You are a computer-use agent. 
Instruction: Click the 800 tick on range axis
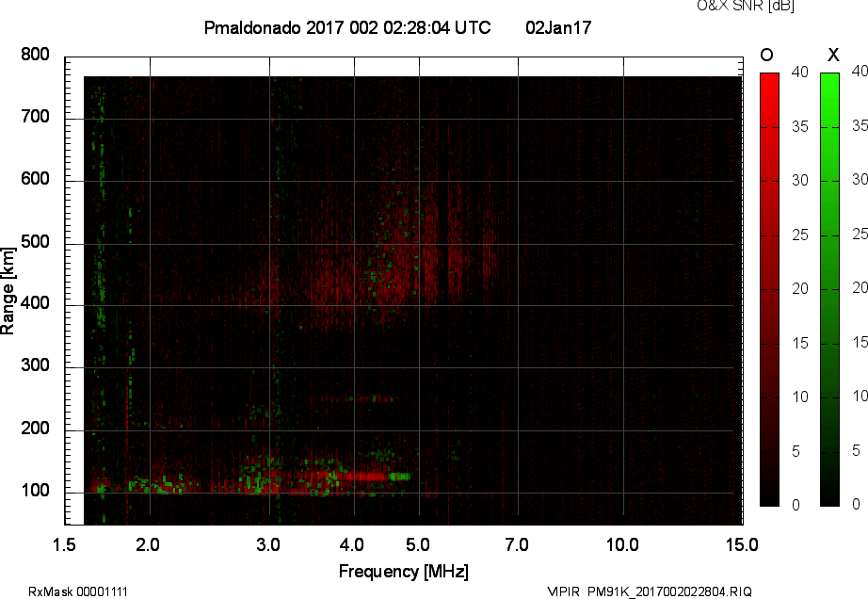click(x=35, y=55)
